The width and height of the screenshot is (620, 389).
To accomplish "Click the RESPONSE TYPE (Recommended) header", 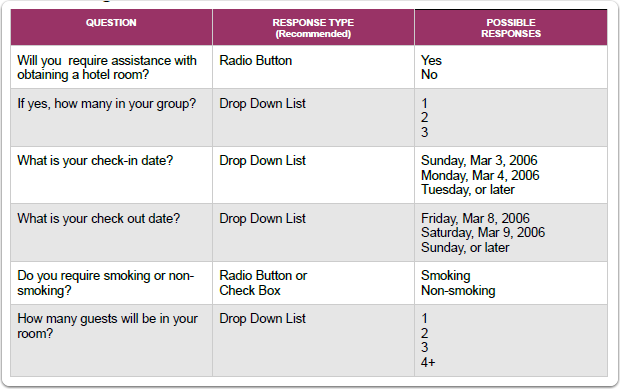I will coord(313,28).
